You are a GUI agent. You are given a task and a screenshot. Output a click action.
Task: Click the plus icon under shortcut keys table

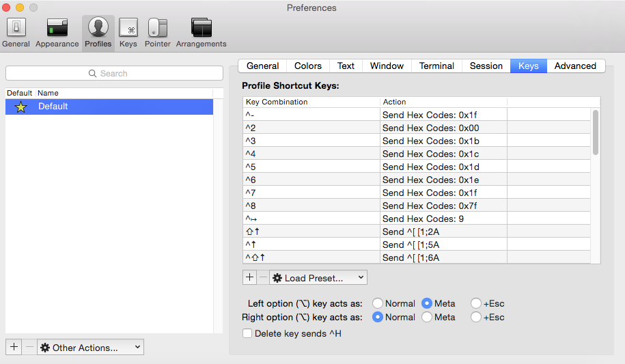[249, 277]
